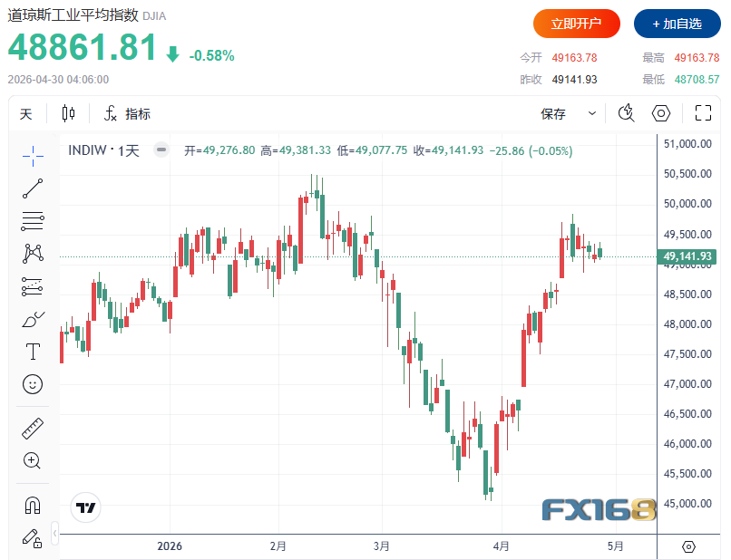The height and width of the screenshot is (560, 731).
Task: Select the ruler measure tool
Action: pos(33,428)
